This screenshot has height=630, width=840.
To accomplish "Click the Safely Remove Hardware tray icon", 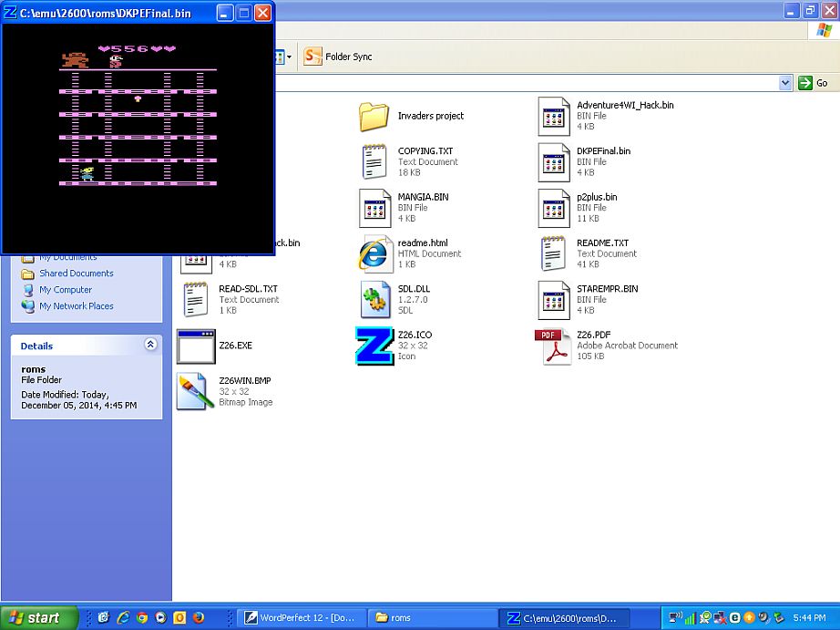I will (x=778, y=617).
